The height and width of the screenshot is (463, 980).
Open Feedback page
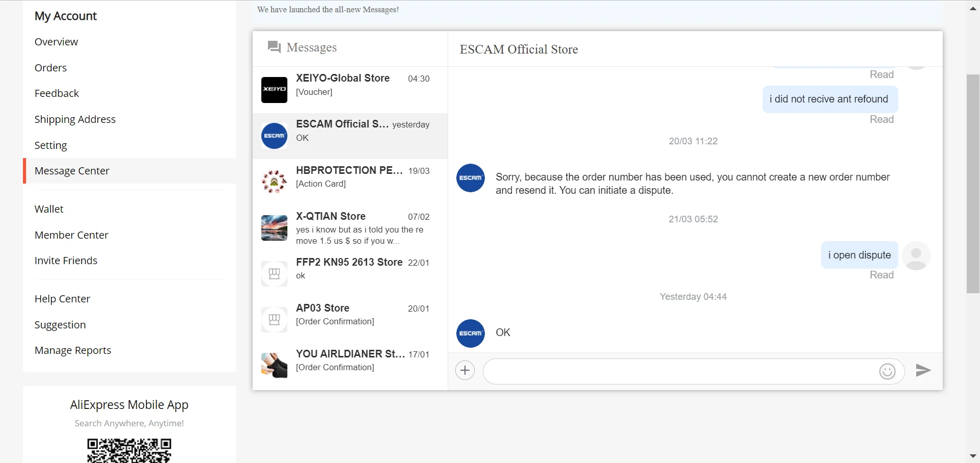(57, 93)
